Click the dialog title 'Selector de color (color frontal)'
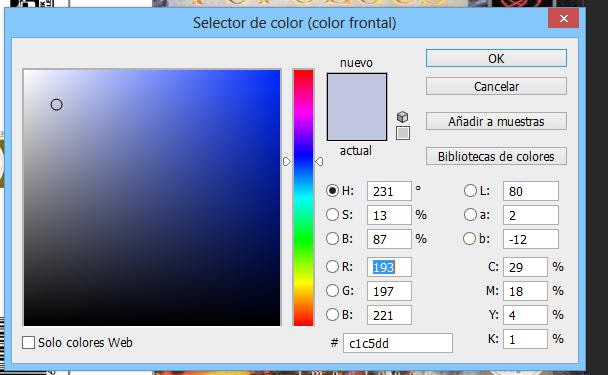Image resolution: width=608 pixels, height=375 pixels. [x=295, y=23]
